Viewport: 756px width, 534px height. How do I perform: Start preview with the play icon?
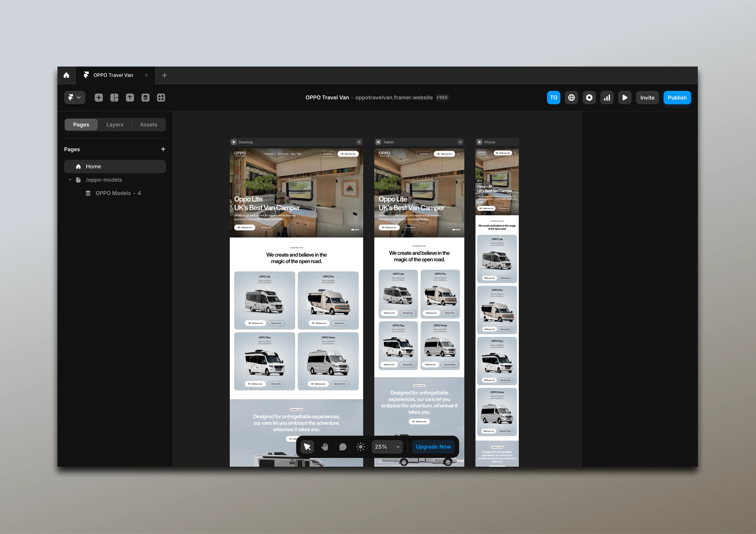[625, 98]
